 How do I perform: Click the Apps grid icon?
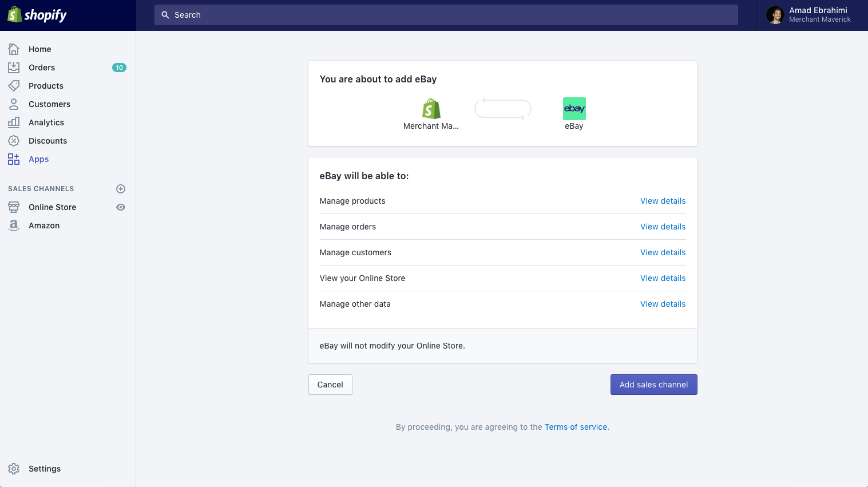(14, 159)
